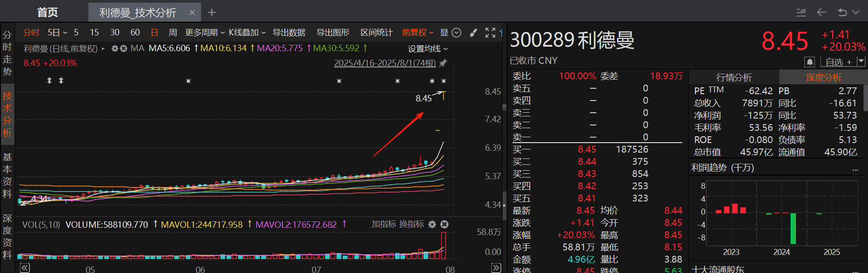Image resolution: width=868 pixels, height=273 pixels.
Task: Select the brush drawing tool icon
Action: (x=474, y=33)
